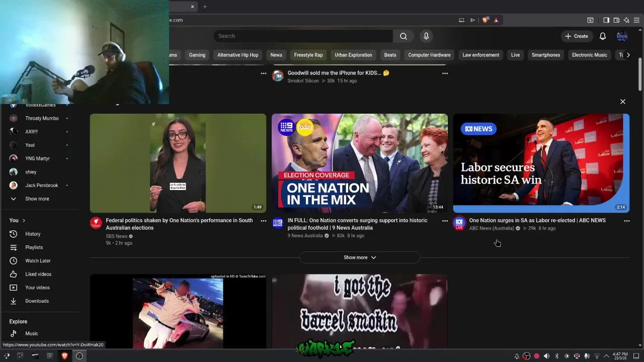Open the SBS News channel avatar
The image size is (644, 362).
point(96,223)
